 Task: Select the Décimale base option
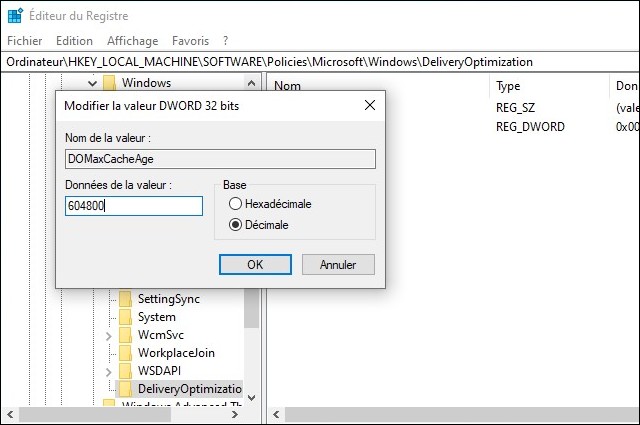236,225
